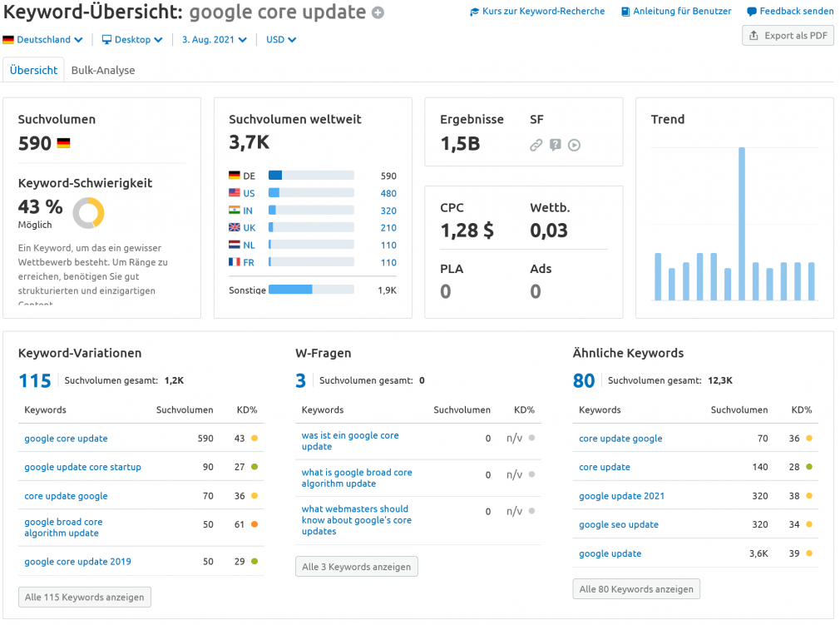
Task: Click the 0,03 Wettb. value
Action: pos(549,231)
